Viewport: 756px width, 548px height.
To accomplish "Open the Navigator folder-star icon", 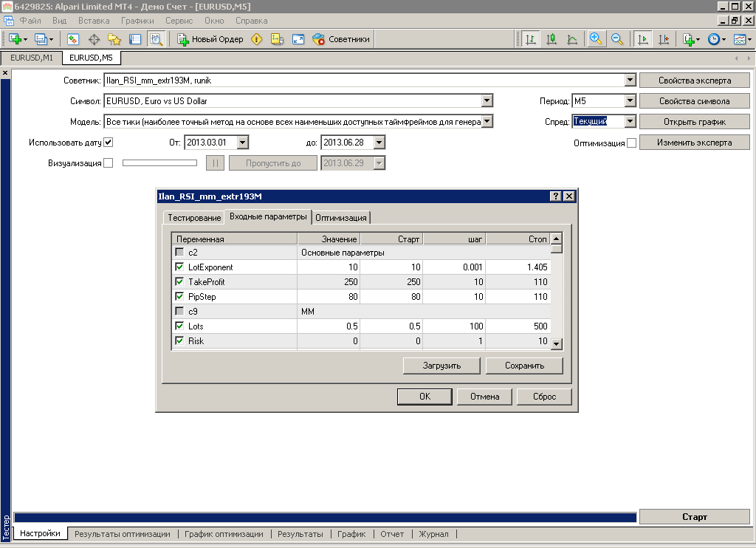I will click(x=114, y=39).
